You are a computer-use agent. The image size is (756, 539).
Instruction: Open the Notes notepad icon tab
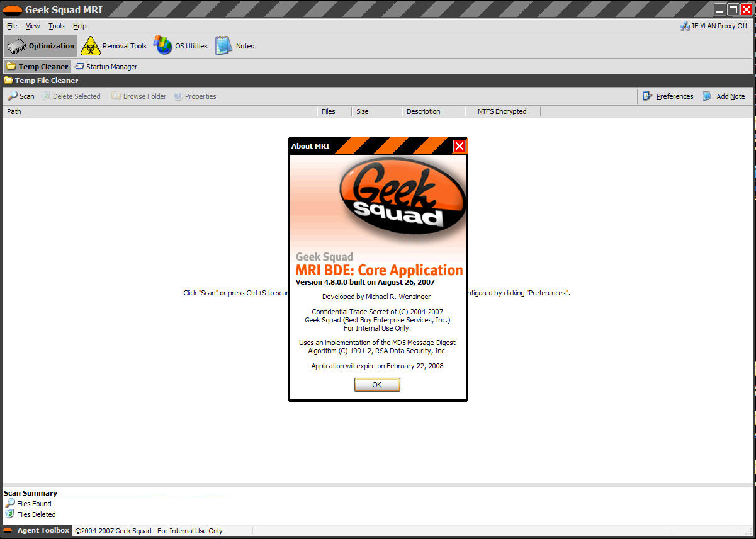coord(235,46)
